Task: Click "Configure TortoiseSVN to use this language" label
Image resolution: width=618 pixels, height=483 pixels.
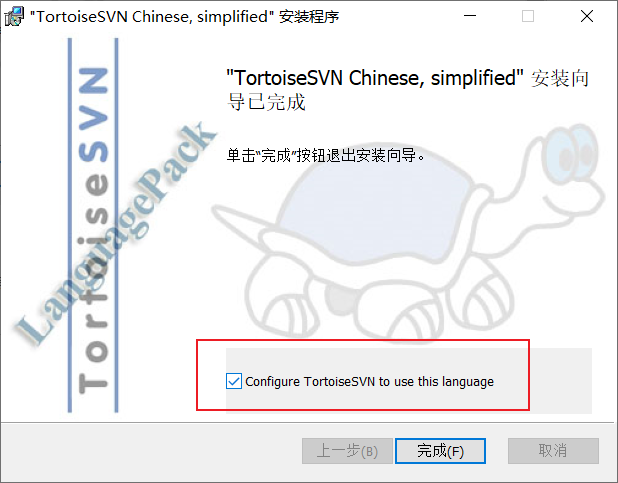Action: tap(369, 382)
